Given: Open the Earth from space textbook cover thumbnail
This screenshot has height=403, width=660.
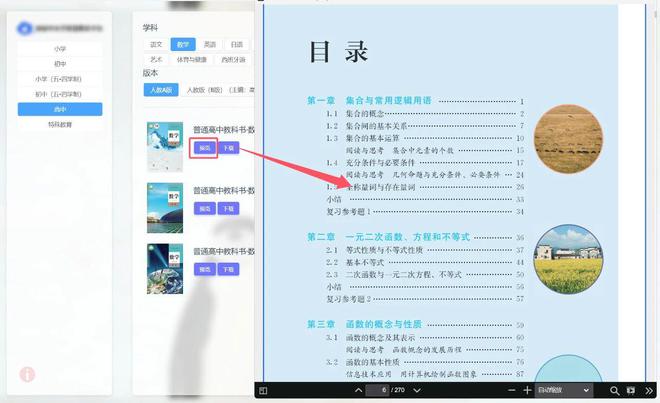Looking at the screenshot, I should click(165, 268).
